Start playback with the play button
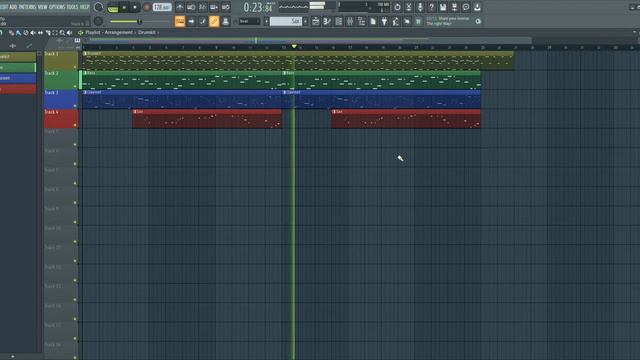This screenshot has height=360, width=640. coord(124,7)
